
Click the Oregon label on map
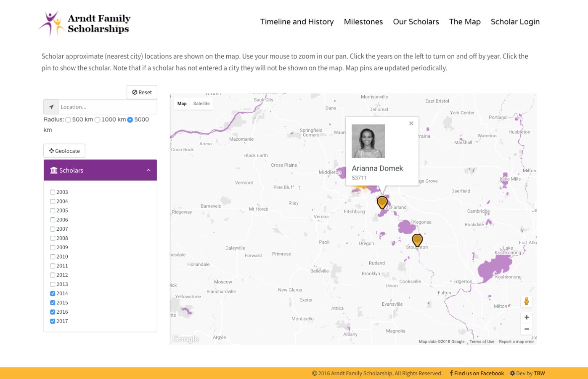[366, 243]
